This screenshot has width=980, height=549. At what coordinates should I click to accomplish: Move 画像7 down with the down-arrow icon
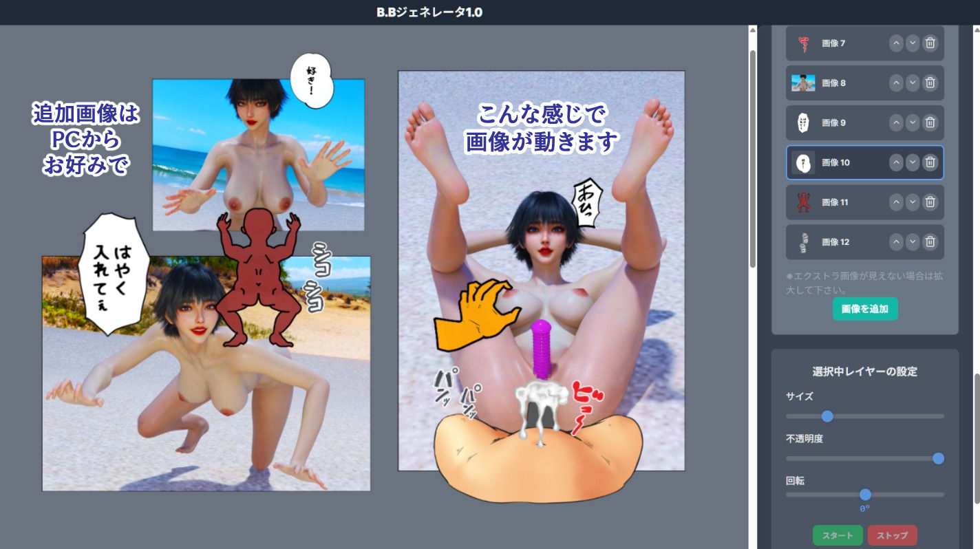pyautogui.click(x=913, y=43)
